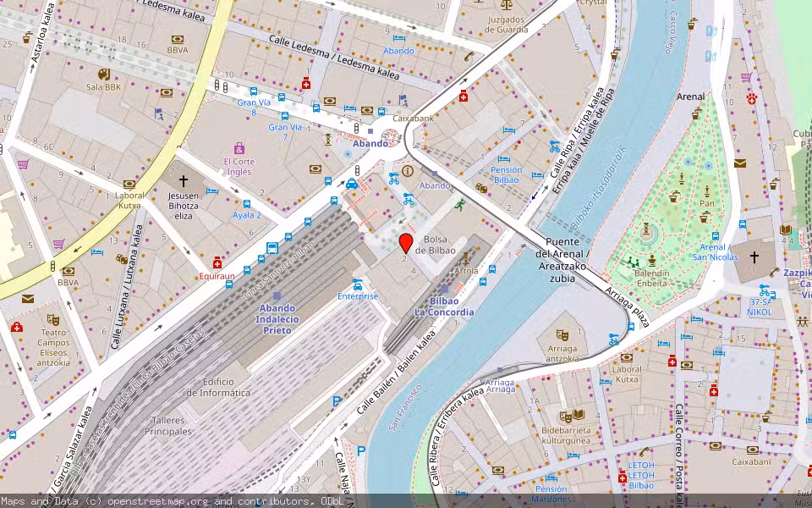The width and height of the screenshot is (812, 508).
Task: Click the BBVA bank icon near Lutxana kalea
Action: tap(68, 272)
